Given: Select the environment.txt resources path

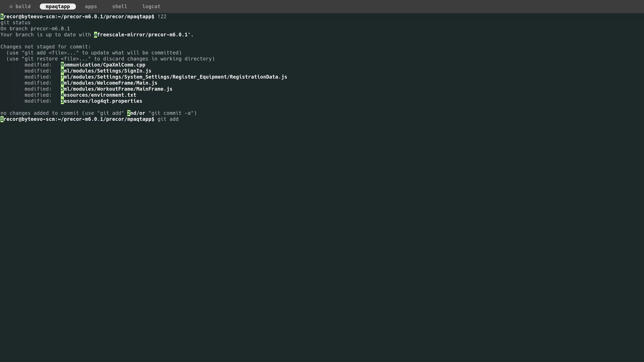Looking at the screenshot, I should coord(98,95).
